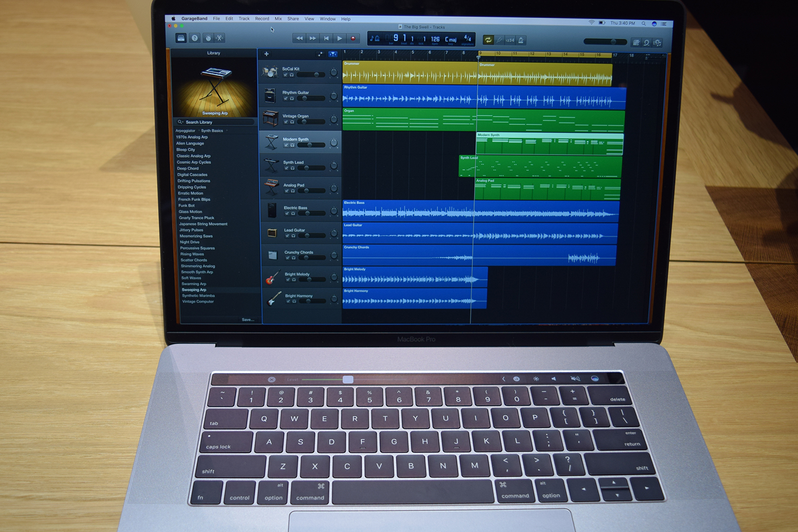Screen dimensions: 798x532
Task: Adjust the Modern Synth volume slider
Action: (x=310, y=145)
